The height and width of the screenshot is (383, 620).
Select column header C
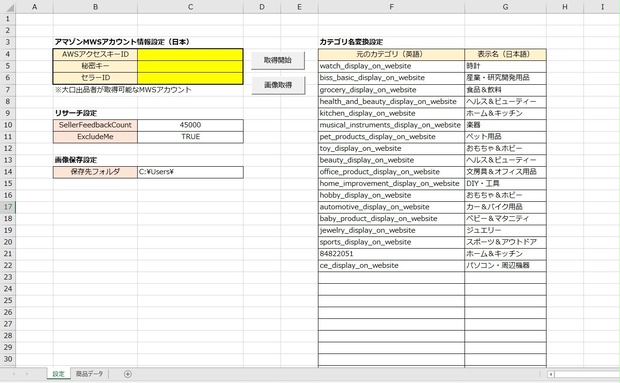coord(190,7)
